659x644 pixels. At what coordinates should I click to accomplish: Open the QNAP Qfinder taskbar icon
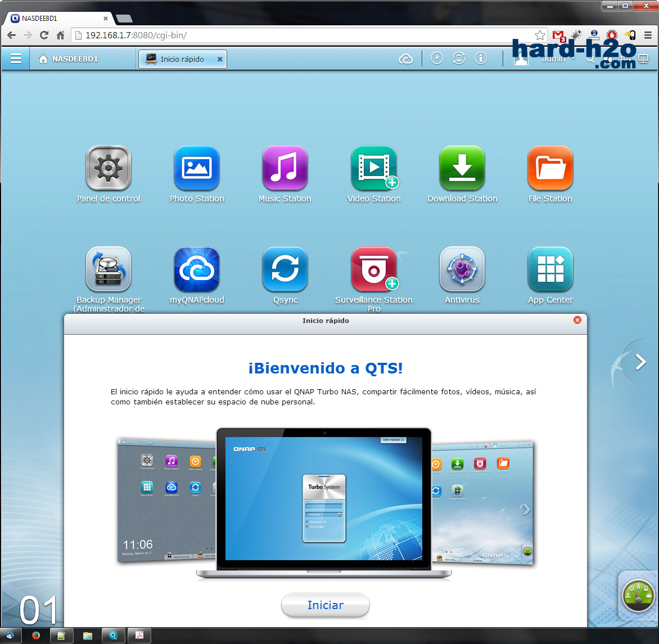point(113,635)
